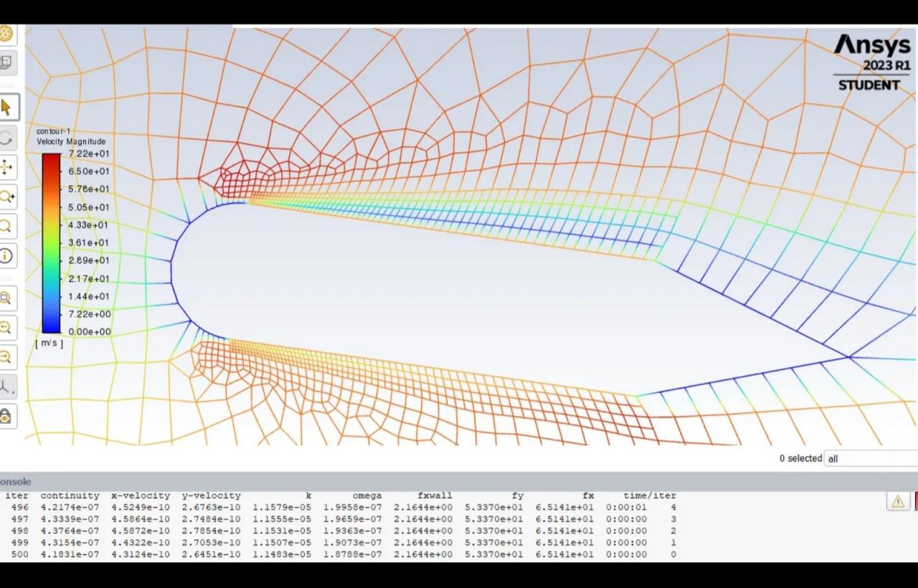Click the 'fxwall' column header in console
The width and height of the screenshot is (918, 588).
click(435, 495)
